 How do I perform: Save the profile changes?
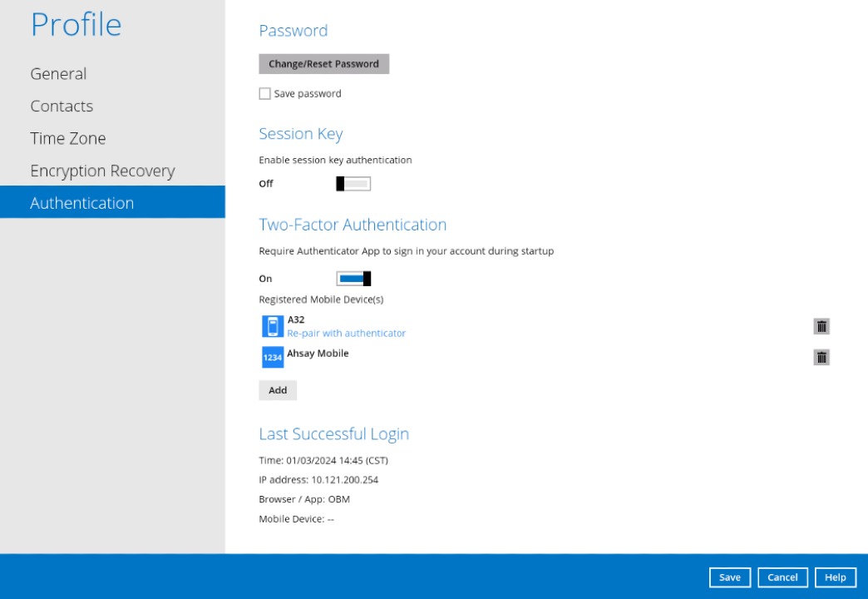730,577
